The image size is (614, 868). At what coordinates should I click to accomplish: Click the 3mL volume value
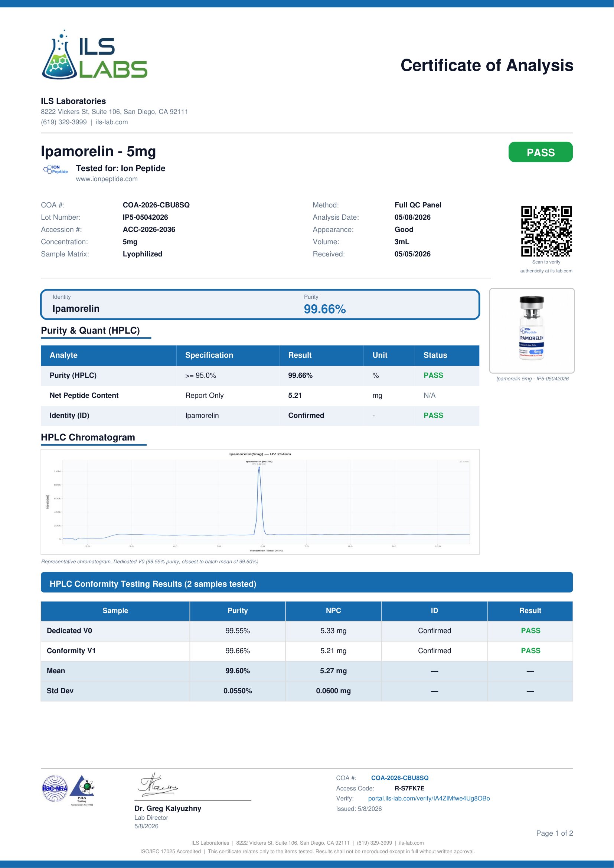point(402,242)
